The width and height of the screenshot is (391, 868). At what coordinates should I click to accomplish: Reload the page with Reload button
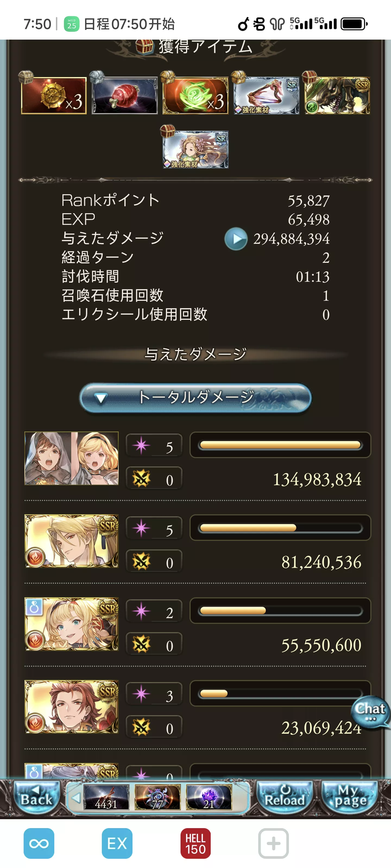point(284,797)
